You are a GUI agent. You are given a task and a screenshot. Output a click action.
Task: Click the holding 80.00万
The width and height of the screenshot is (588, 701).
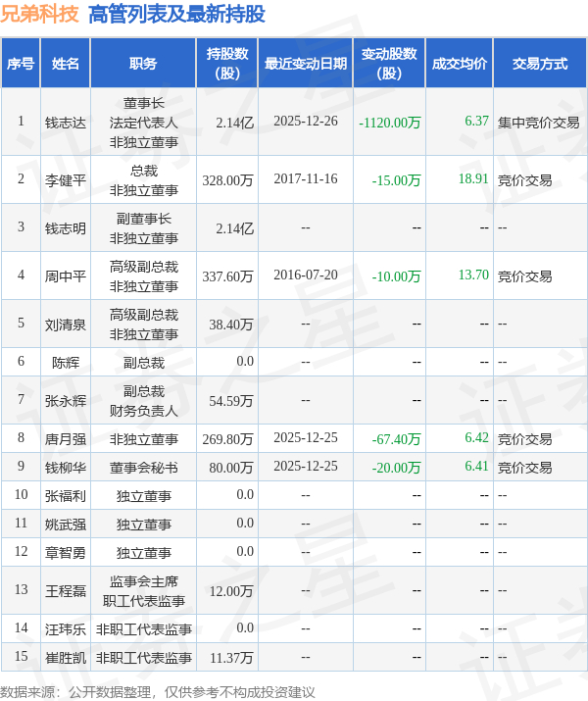pyautogui.click(x=231, y=468)
